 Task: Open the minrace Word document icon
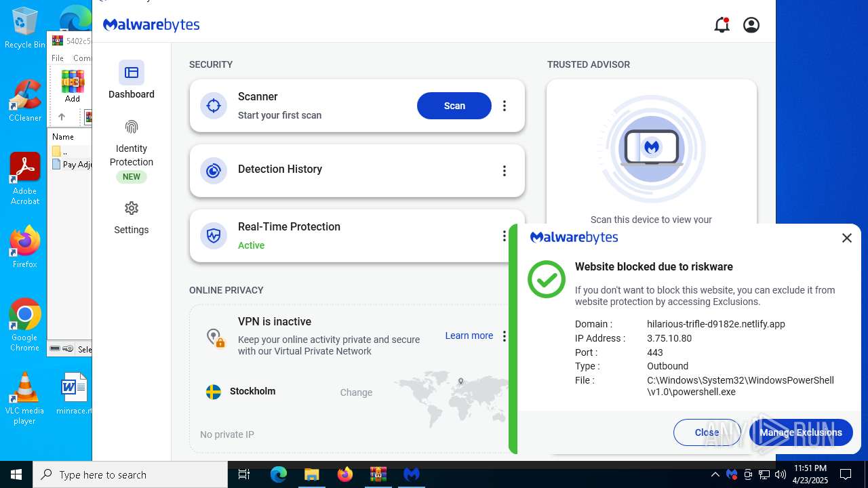(x=74, y=393)
